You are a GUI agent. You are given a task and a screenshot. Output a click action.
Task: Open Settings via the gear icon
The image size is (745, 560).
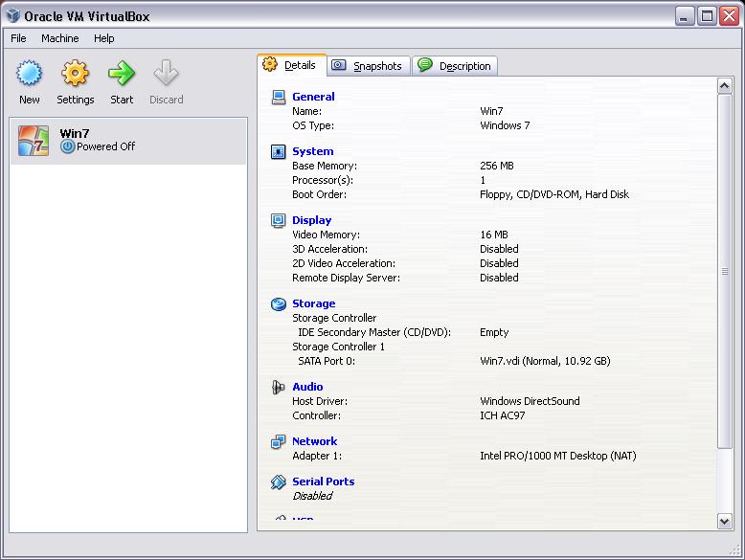coord(75,73)
